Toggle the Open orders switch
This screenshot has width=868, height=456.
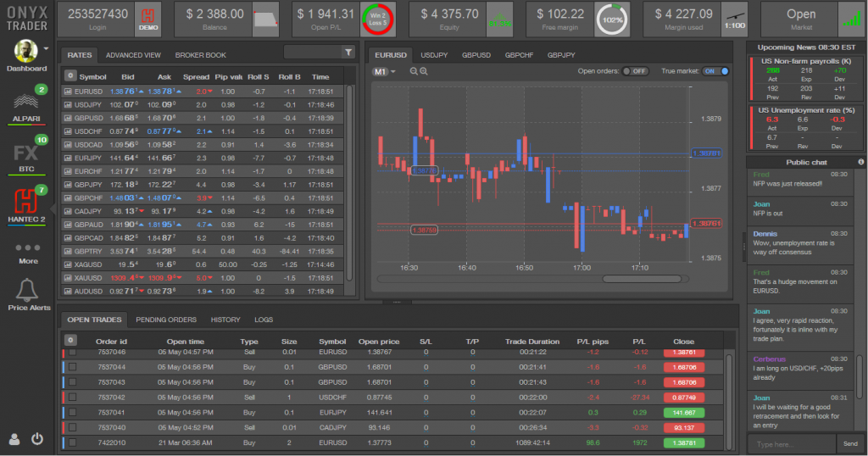[x=635, y=71]
